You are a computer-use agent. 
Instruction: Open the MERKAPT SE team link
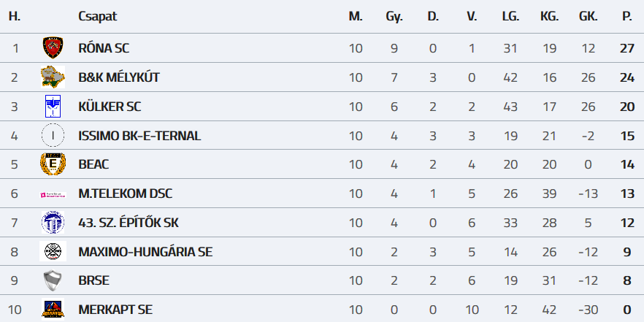[x=115, y=310]
